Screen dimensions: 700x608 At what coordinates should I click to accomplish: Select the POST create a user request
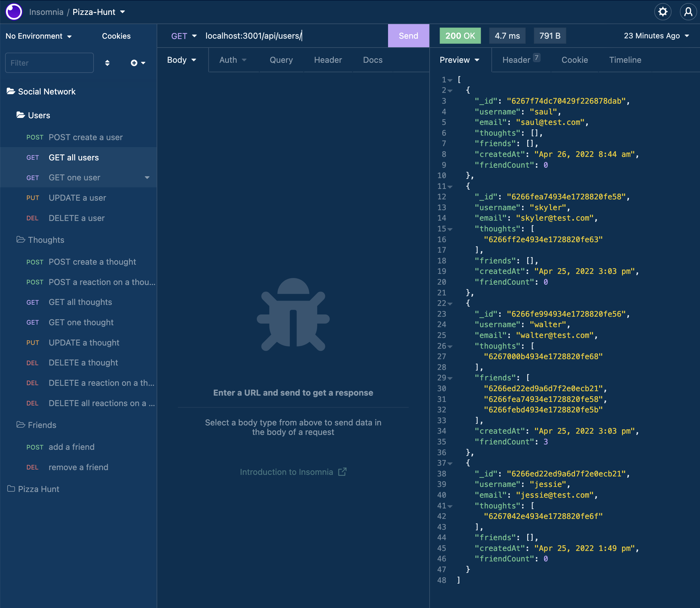coord(78,137)
